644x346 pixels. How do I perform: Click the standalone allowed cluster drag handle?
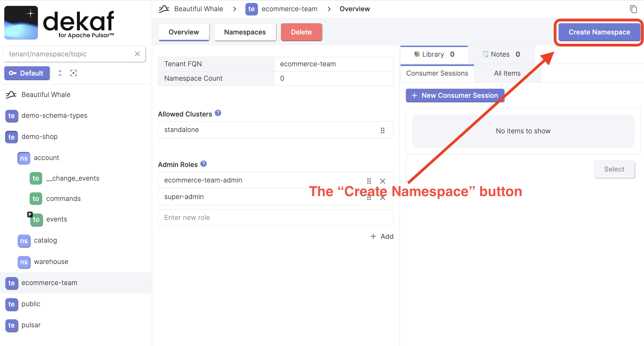coord(383,130)
